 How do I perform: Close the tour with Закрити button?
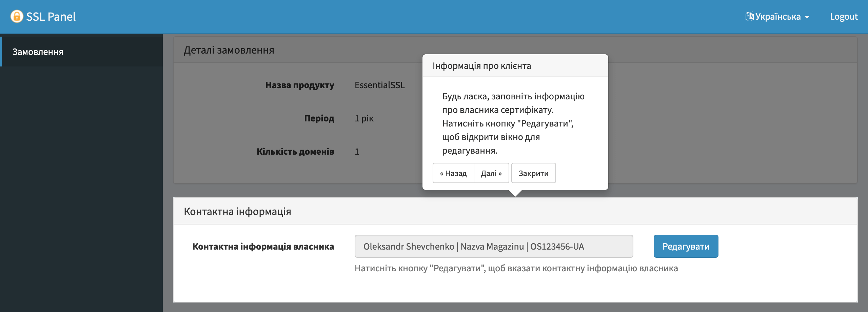click(x=533, y=173)
